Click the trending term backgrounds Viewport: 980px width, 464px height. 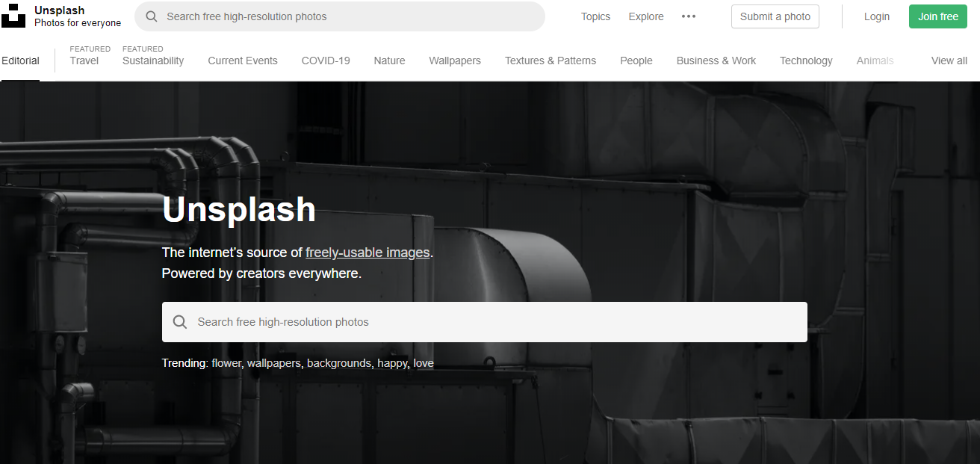(338, 363)
